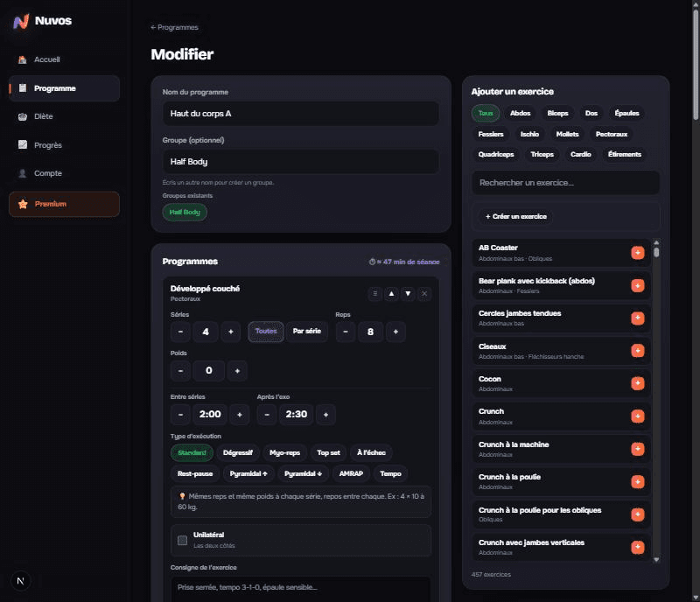Edit the Nom du programme field
Viewport: 700px width, 602px height.
(300, 114)
